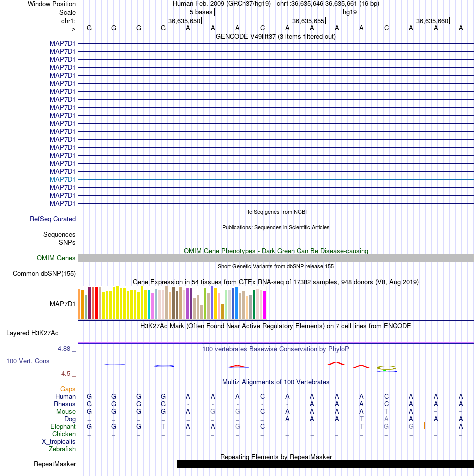Click the black RepeatMasker element bar
The height and width of the screenshot is (476, 475).
(x=325, y=464)
